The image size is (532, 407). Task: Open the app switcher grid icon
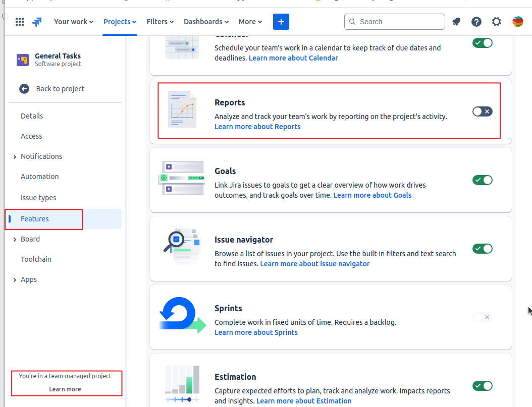pyautogui.click(x=19, y=22)
